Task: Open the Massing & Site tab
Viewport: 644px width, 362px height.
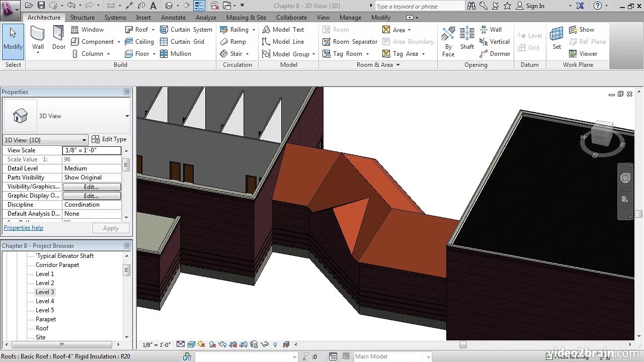Action: pos(246,17)
